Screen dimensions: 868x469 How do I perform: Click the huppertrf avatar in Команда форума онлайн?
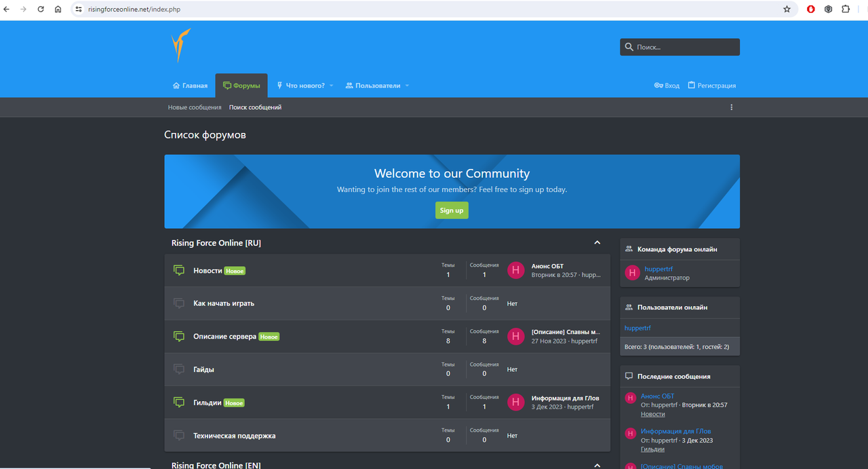[633, 273]
